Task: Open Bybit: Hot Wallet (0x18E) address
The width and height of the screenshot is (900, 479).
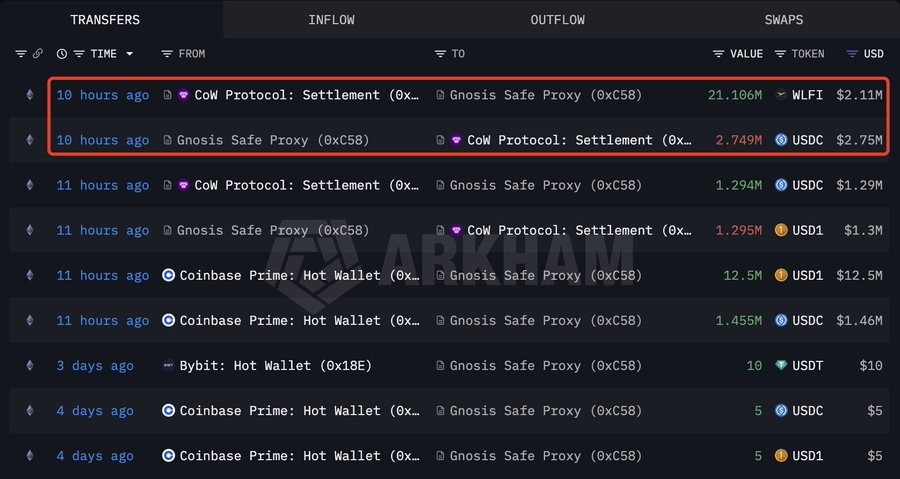Action: click(275, 366)
